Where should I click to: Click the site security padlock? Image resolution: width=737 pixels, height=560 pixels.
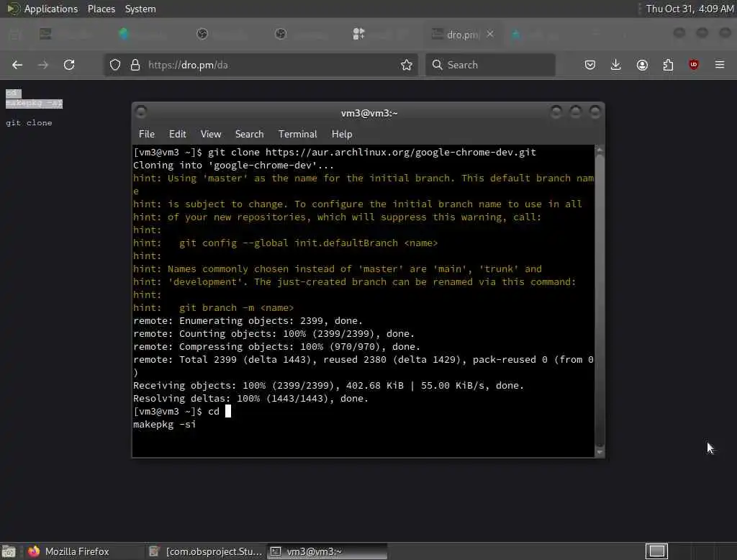135,65
